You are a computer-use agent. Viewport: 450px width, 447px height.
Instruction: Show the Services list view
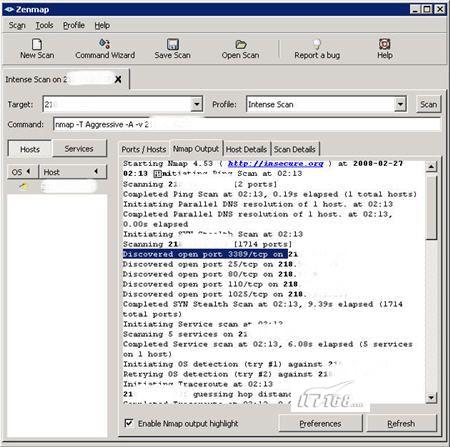coord(79,149)
